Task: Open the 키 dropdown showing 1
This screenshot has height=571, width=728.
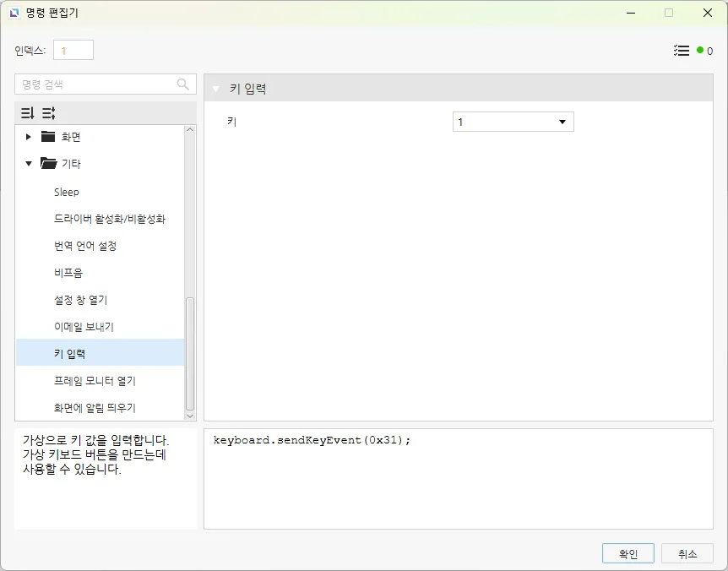Action: [x=513, y=122]
